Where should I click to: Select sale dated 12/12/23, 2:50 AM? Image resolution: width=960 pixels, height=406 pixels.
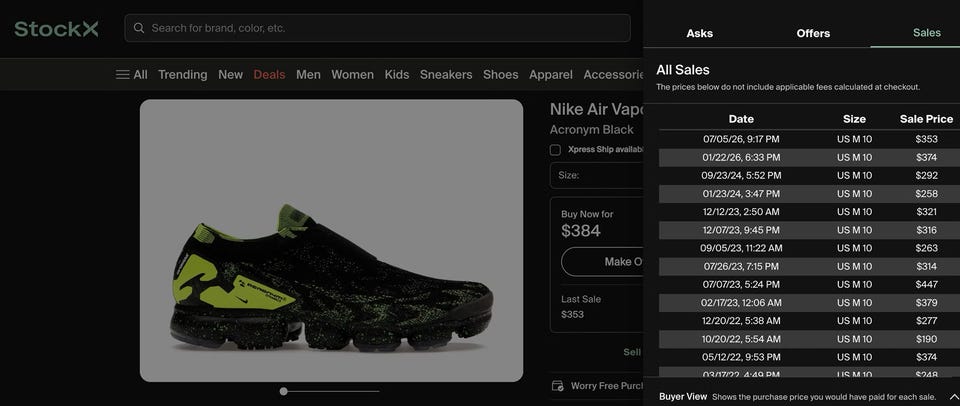pos(809,212)
